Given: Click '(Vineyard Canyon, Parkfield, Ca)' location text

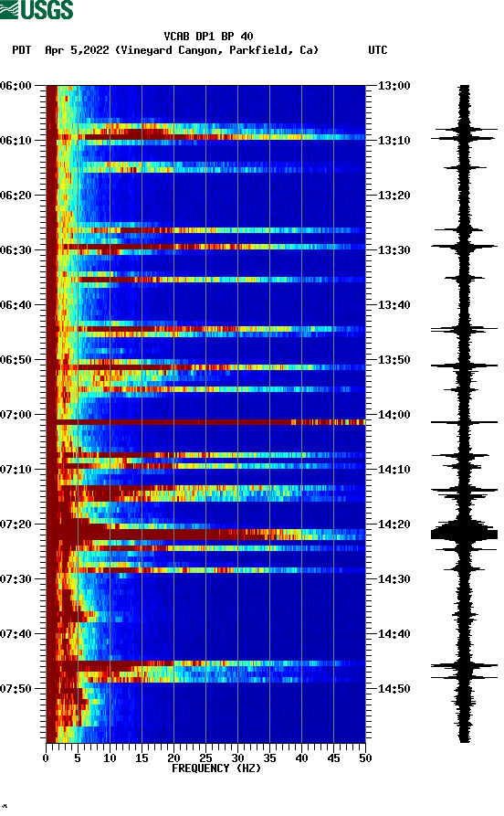Looking at the screenshot, I should pyautogui.click(x=216, y=50).
